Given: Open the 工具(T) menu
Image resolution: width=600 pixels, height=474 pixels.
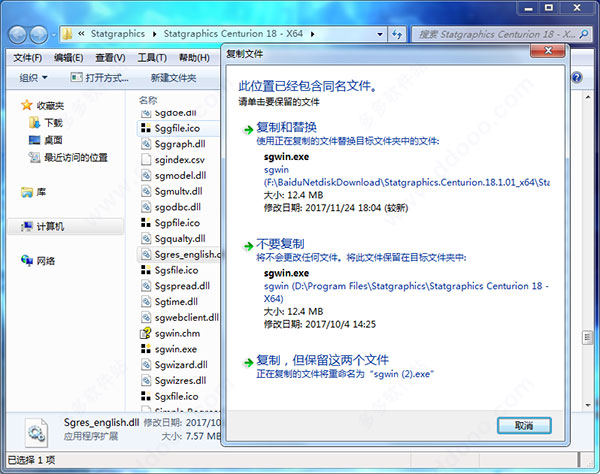Looking at the screenshot, I should point(152,58).
